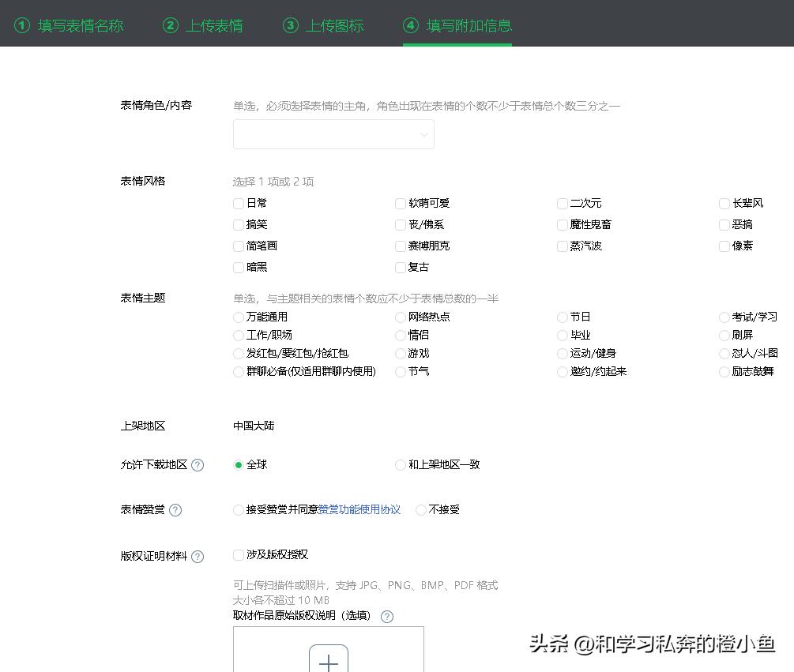Check the 搞笑 style checkbox
Image resolution: width=794 pixels, height=672 pixels.
(239, 224)
